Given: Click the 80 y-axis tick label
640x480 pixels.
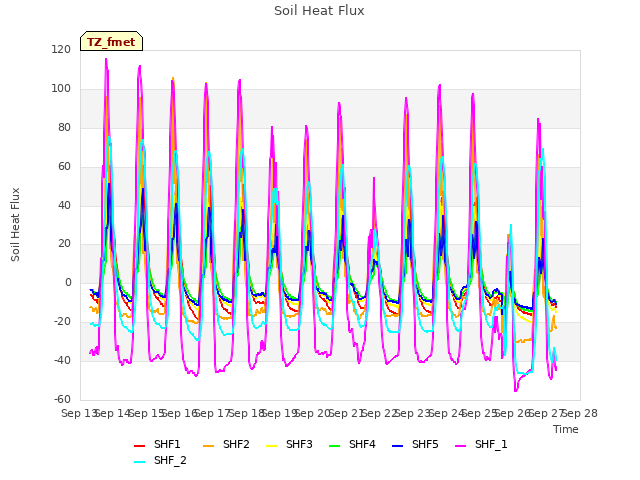Looking at the screenshot, I should coord(64,127).
